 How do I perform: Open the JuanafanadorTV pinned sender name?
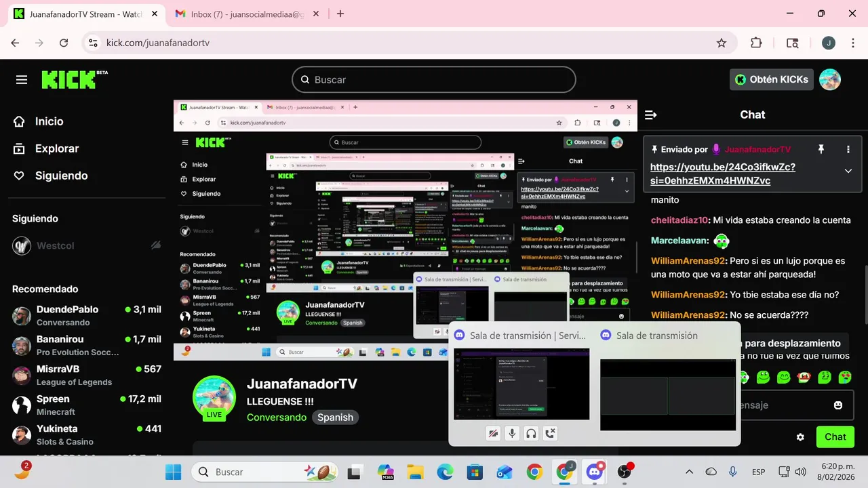point(757,149)
